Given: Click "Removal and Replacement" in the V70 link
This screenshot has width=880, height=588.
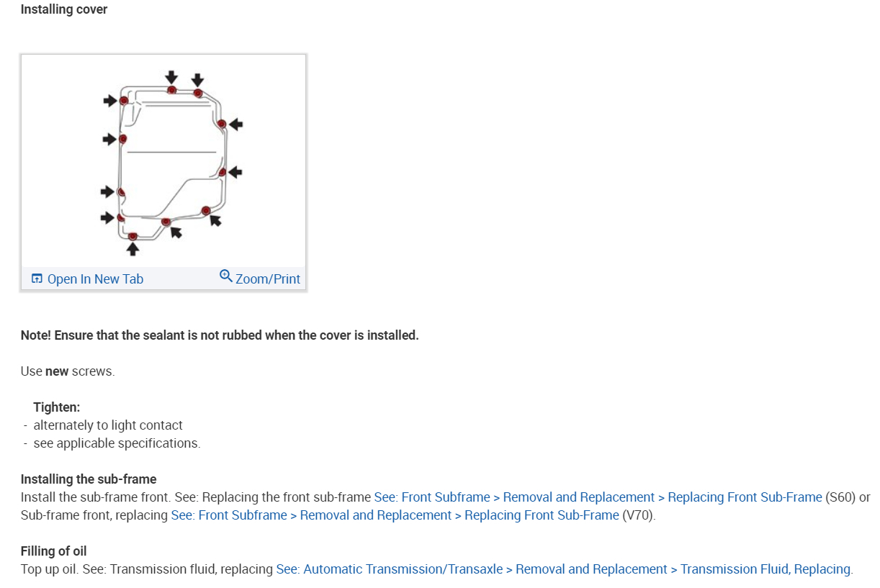Looking at the screenshot, I should pos(376,515).
